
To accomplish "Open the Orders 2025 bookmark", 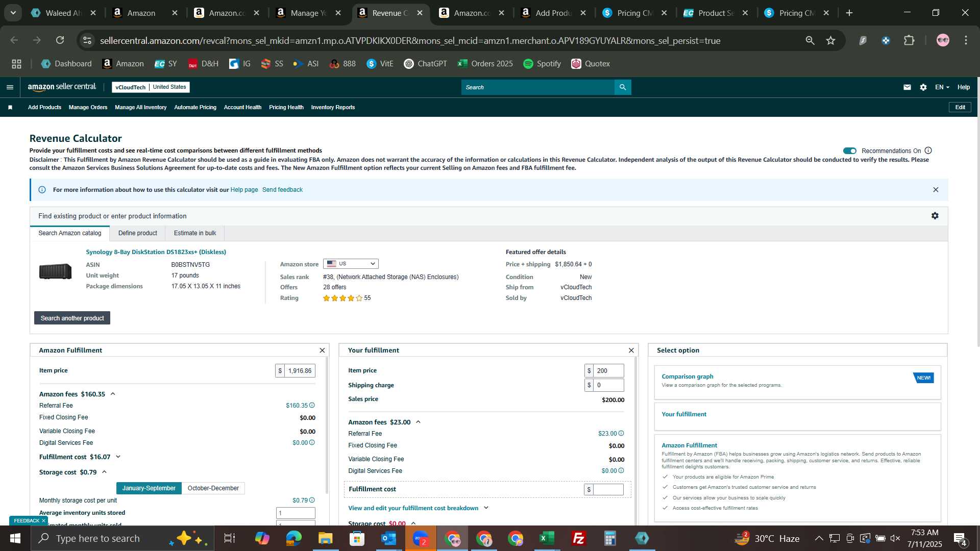I will (485, 64).
